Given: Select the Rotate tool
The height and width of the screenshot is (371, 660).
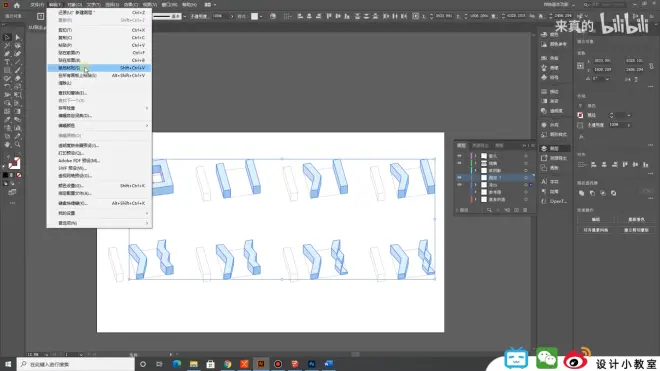Looking at the screenshot, I should [x=7, y=87].
